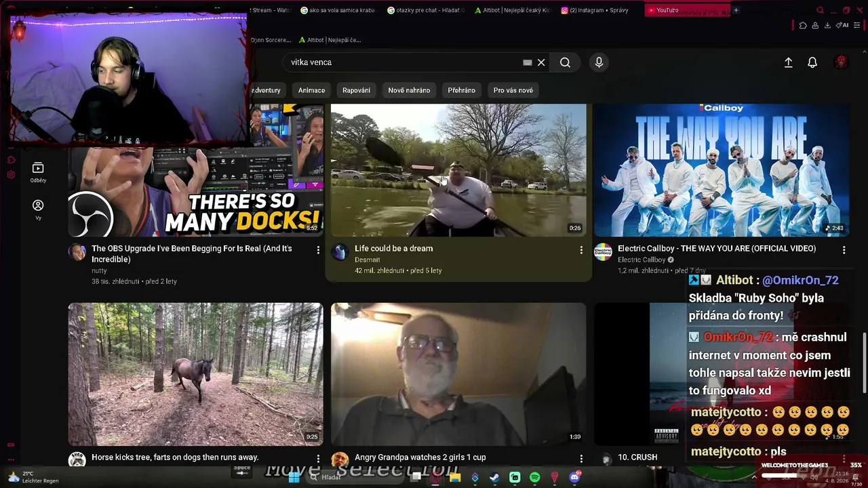Click OmikrOn_72 username in chat overlay
This screenshot has height=488, width=868.
[738, 337]
